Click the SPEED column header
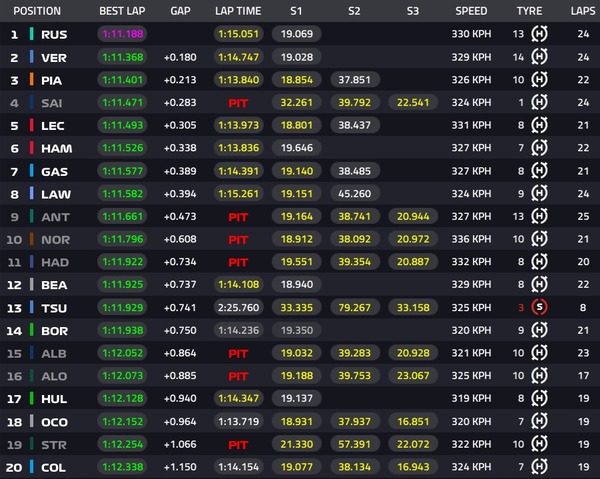Screen dimensions: 600x479 (471, 11)
